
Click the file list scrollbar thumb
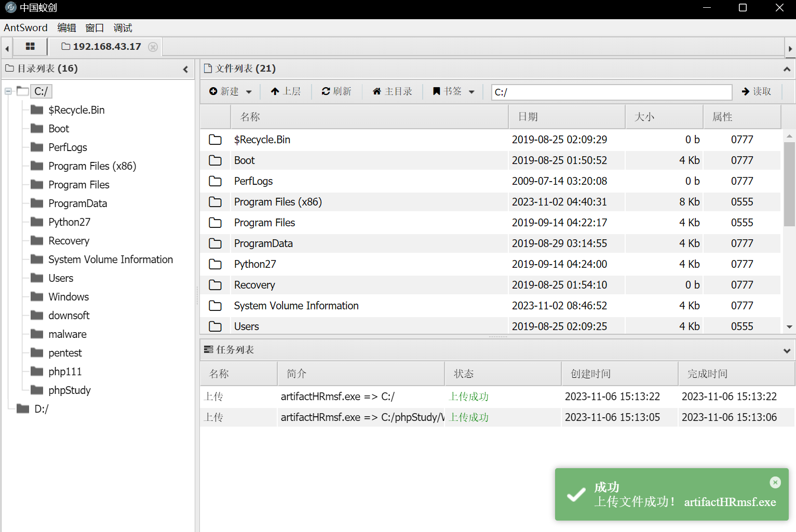789,184
